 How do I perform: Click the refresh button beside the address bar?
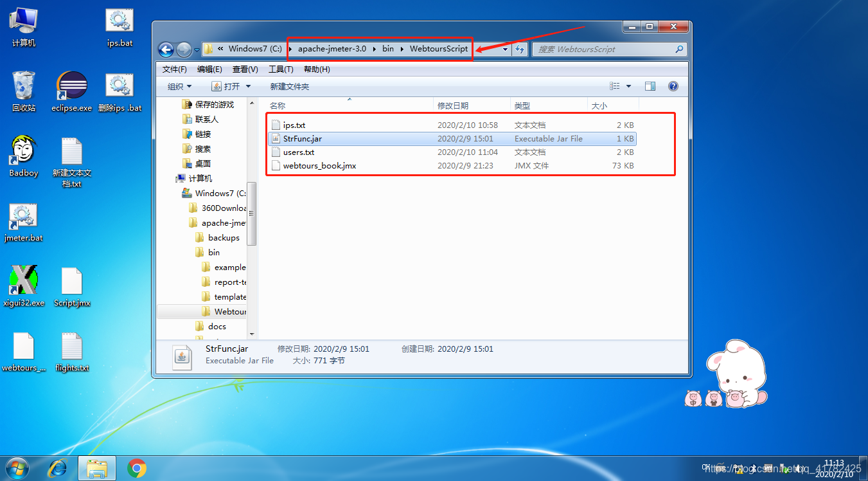coord(520,49)
